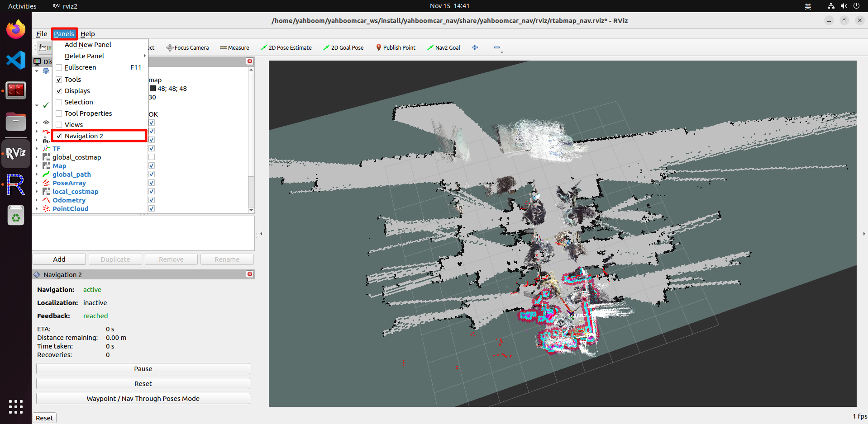Click the blue plus add-tool icon
The image size is (868, 424).
coord(475,48)
